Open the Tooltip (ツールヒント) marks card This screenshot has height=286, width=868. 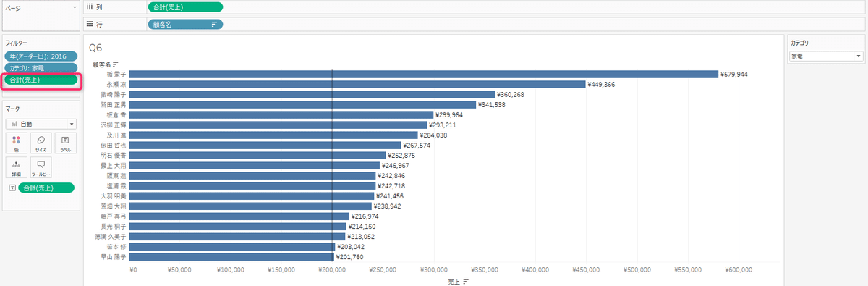(x=41, y=167)
